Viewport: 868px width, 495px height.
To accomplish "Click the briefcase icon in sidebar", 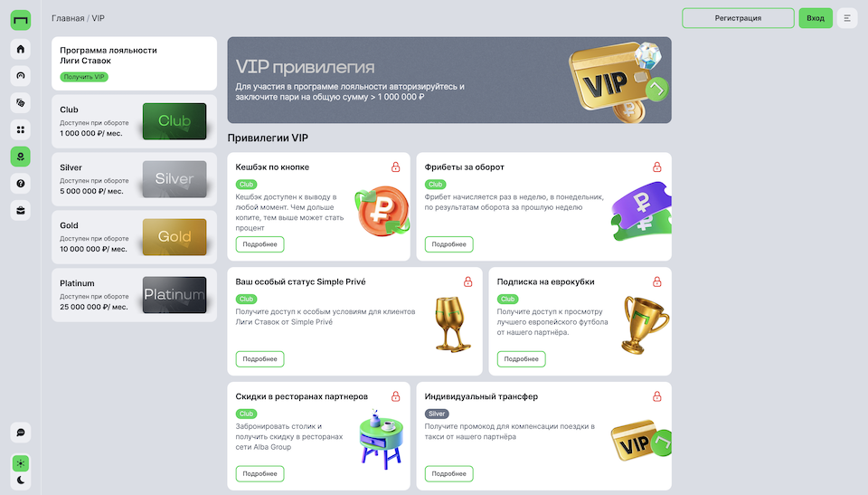I will pos(21,211).
